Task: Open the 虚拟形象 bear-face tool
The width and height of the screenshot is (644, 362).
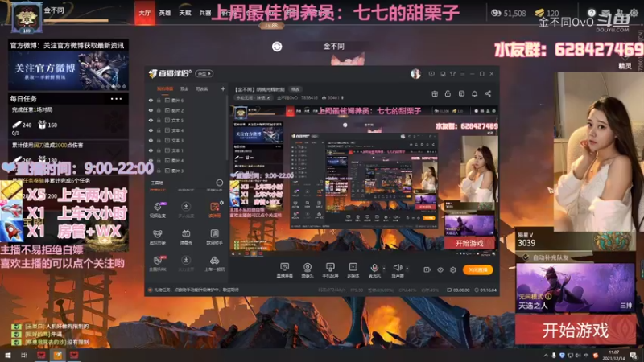Action: 157,234
